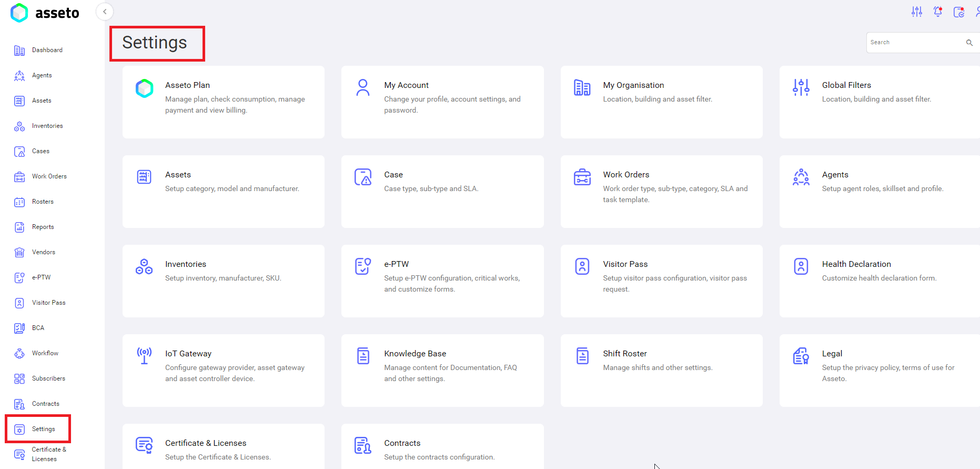Go to Certificate & Licenses in sidebar
The height and width of the screenshot is (469, 980).
[41, 454]
